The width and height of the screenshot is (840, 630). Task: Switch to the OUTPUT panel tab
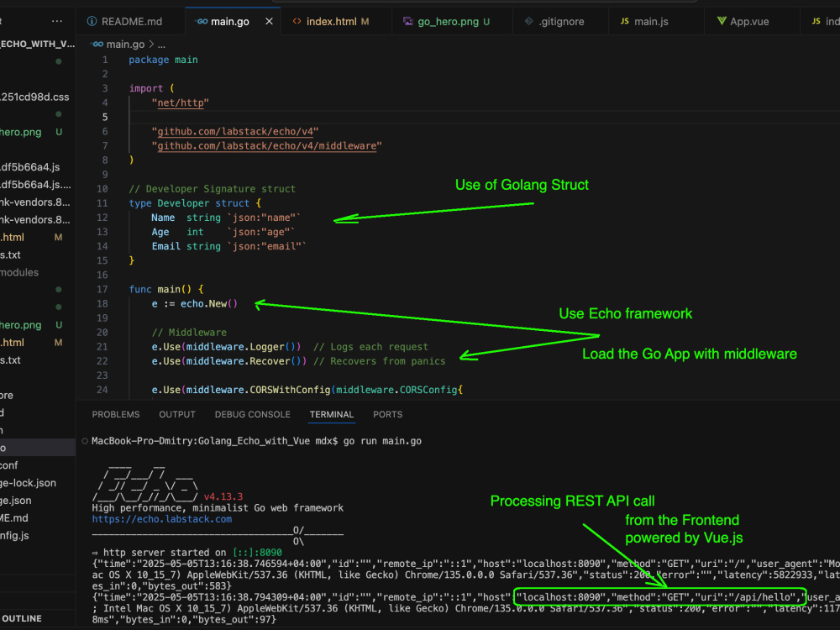tap(177, 415)
